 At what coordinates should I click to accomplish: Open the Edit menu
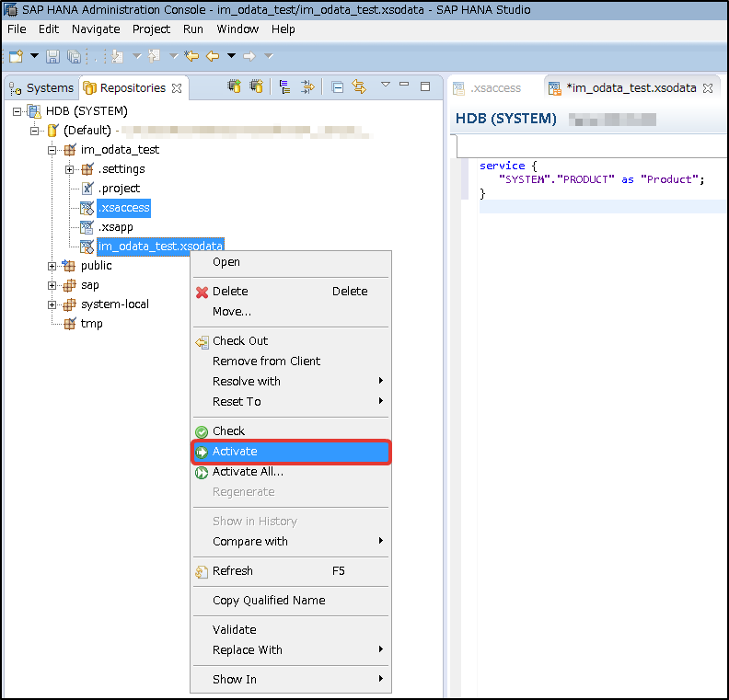49,29
